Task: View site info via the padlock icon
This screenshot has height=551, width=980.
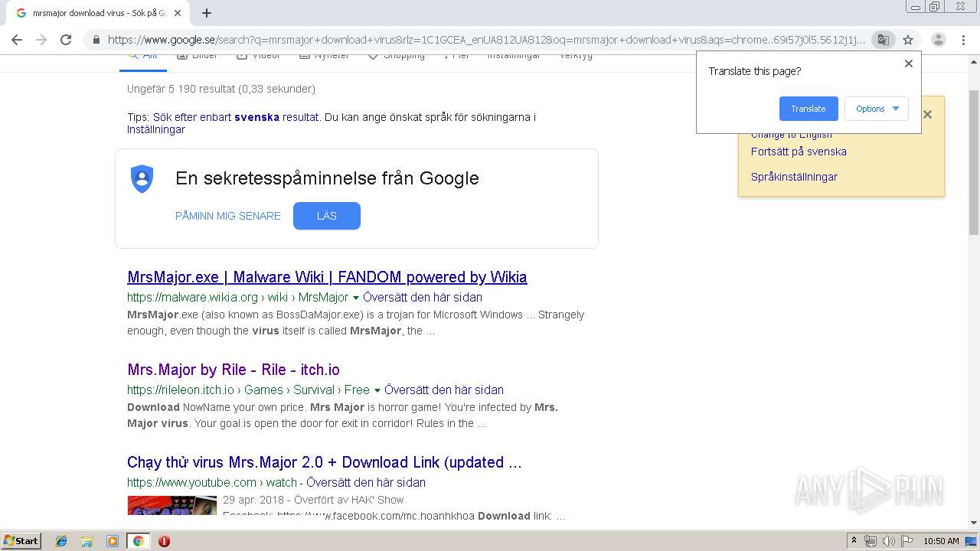Action: (x=96, y=40)
